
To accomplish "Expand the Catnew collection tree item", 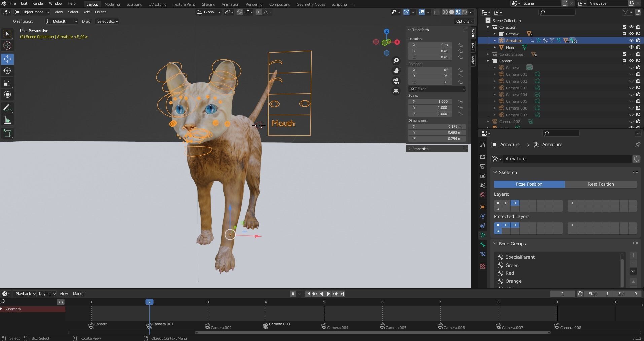I will (x=494, y=34).
